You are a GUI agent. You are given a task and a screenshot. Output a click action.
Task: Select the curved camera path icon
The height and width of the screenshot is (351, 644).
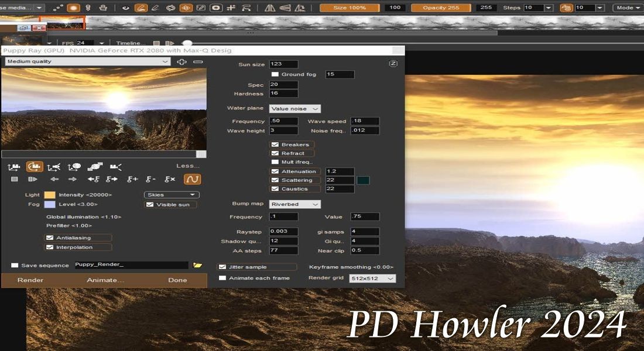point(36,167)
